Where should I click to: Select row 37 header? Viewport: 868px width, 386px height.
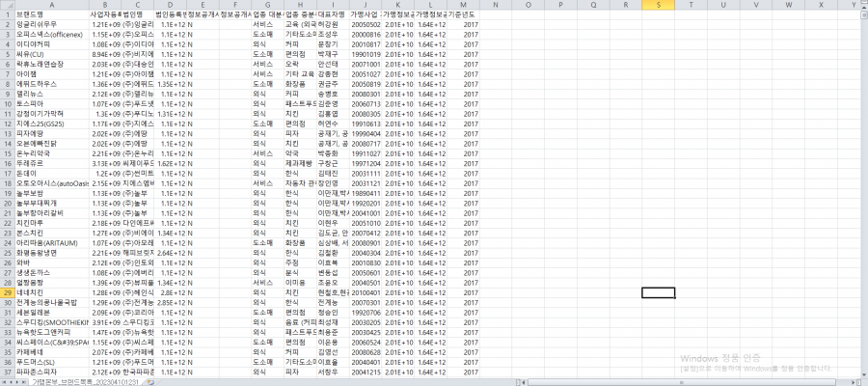tap(7, 372)
